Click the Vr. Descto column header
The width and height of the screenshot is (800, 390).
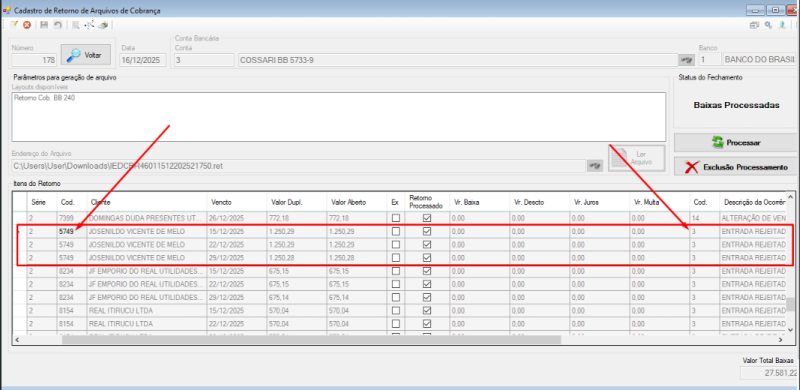tap(539, 202)
